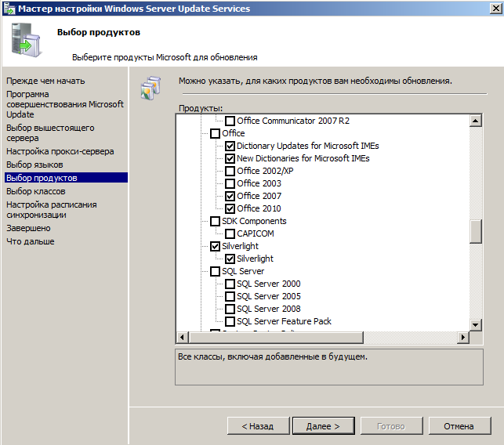Open step 'Настройка расписания синхронизации'
504x445 pixels.
coord(52,209)
